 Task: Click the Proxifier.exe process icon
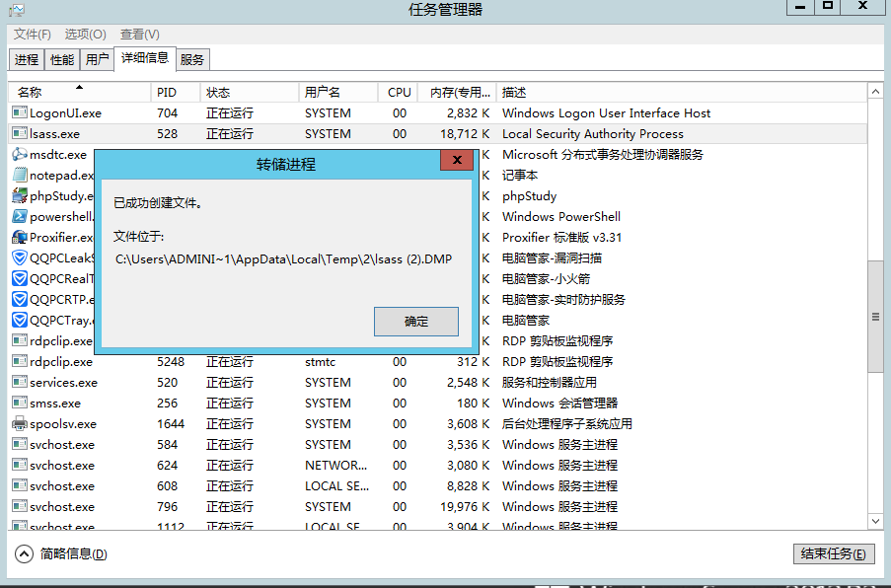click(20, 237)
